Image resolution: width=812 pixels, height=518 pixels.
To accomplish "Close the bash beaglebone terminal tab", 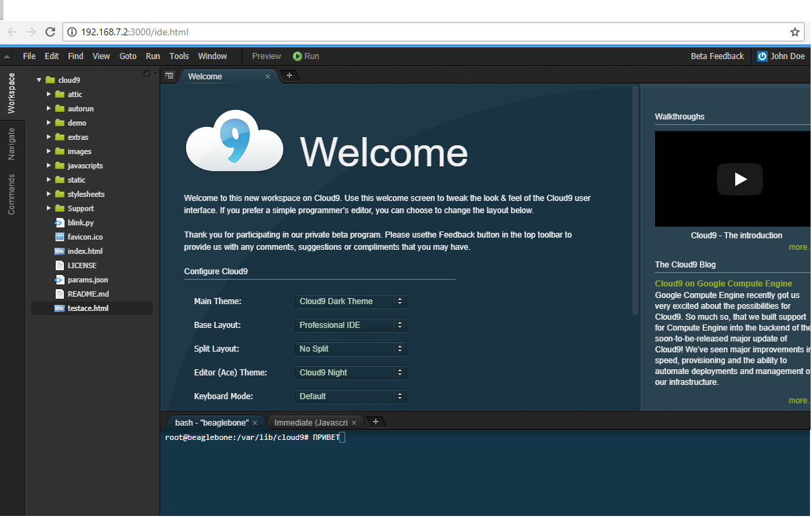I will 255,424.
